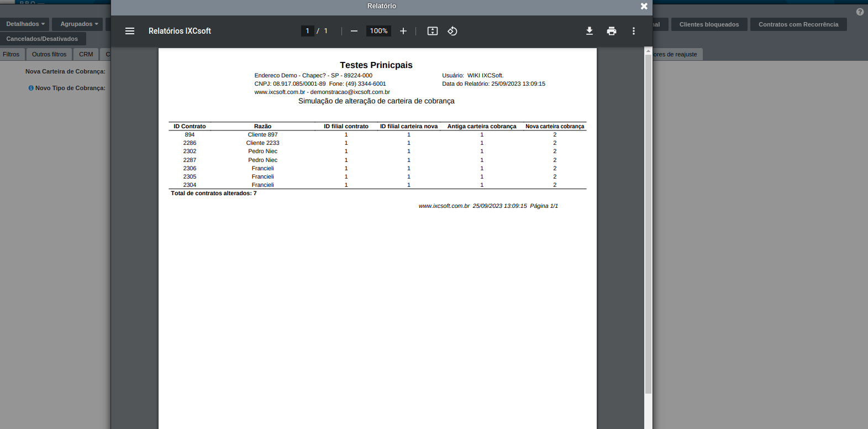Screen dimensions: 868x429
Task: Click the 'Usuário: WIKI IXCSoft.' text
Action: 473,76
